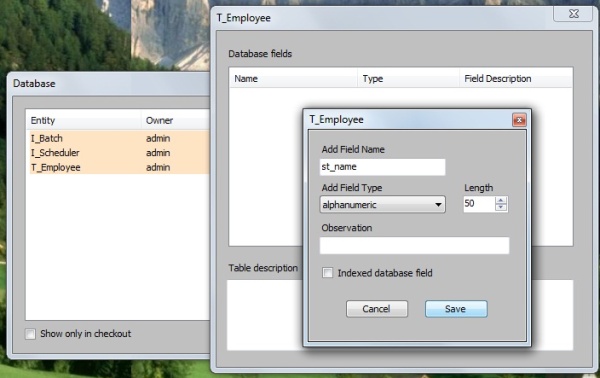Viewport: 600px width, 378px height.
Task: Click admin owner of I_Batch row
Action: (x=158, y=138)
